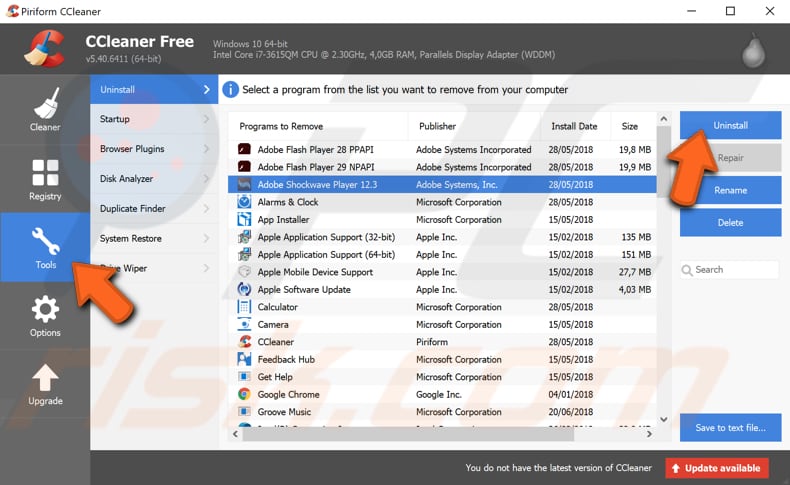
Task: Click the Get Help icon
Action: point(244,377)
